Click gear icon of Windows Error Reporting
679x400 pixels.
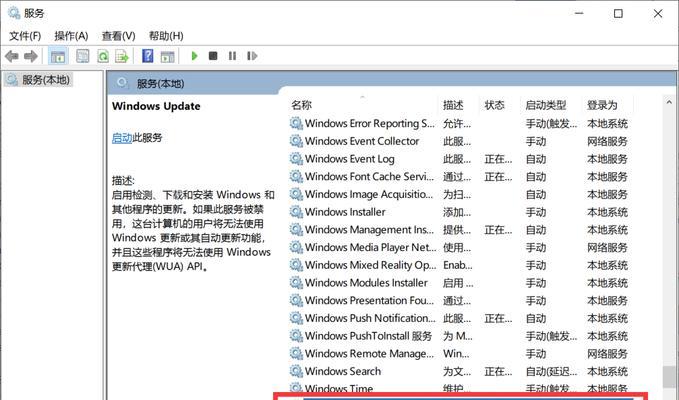[296, 123]
